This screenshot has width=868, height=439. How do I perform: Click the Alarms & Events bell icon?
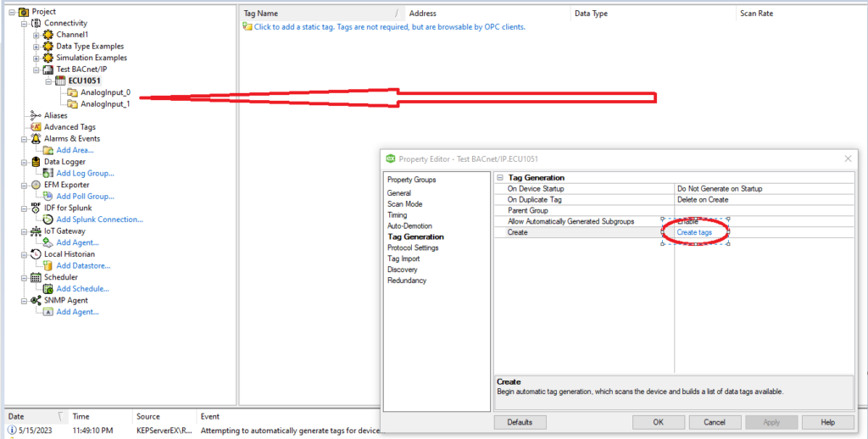click(36, 139)
